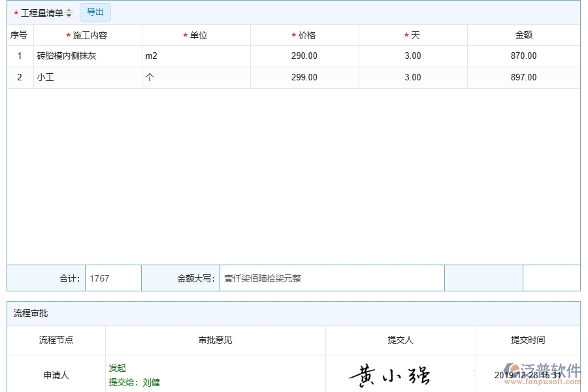Click the 天 column header

tap(412, 35)
